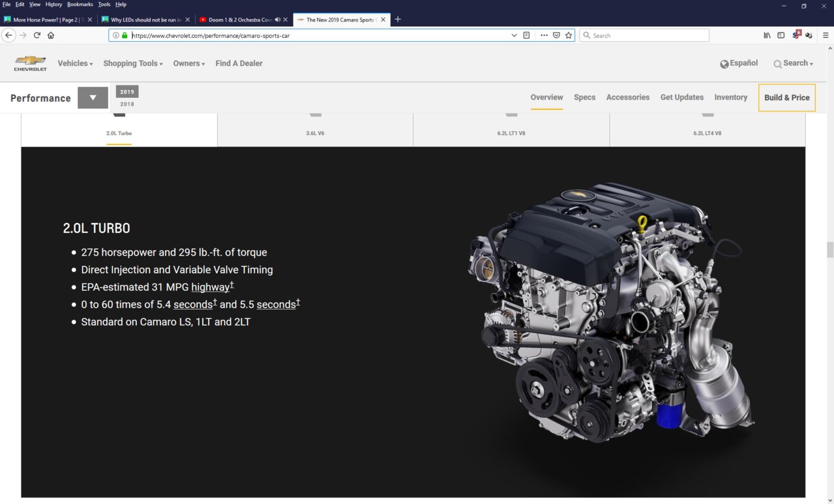Screen dimensions: 834x504
Task: Expand the Owners dropdown menu
Action: [189, 63]
